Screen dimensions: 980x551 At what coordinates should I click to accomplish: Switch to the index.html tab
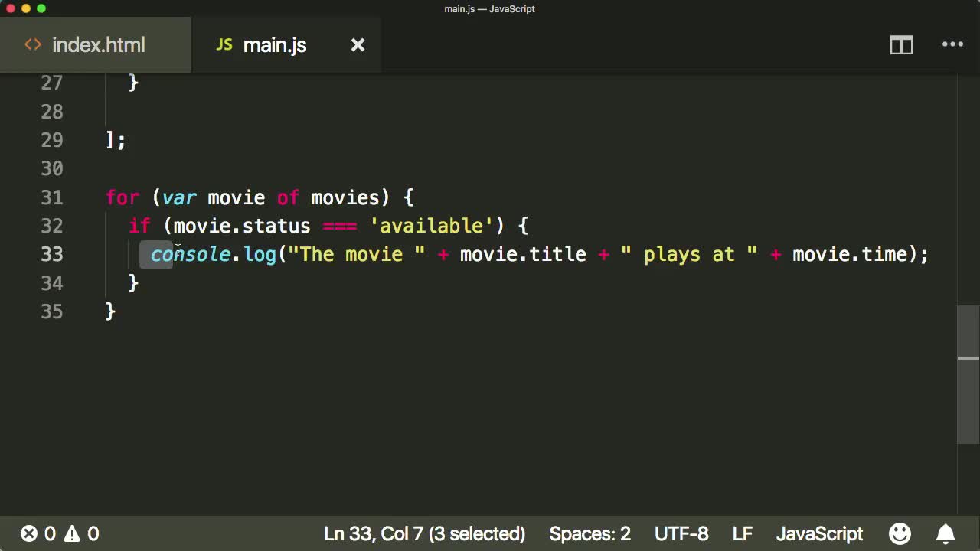tap(96, 45)
